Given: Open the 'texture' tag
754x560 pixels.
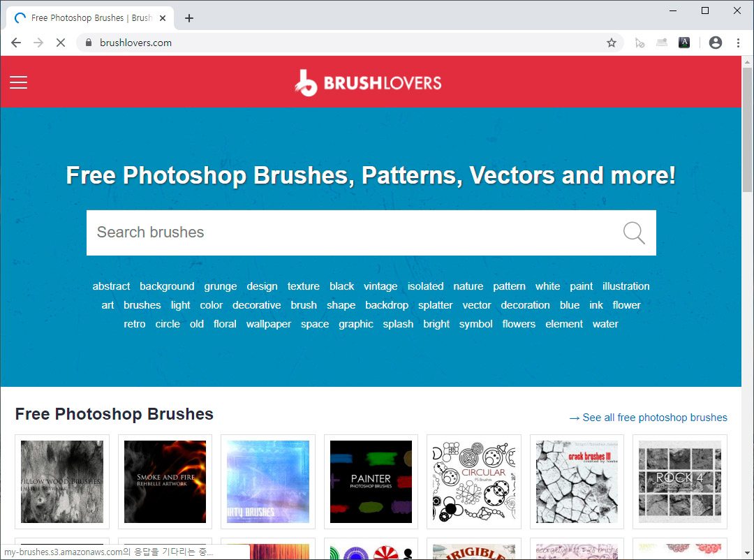Looking at the screenshot, I should (x=304, y=286).
